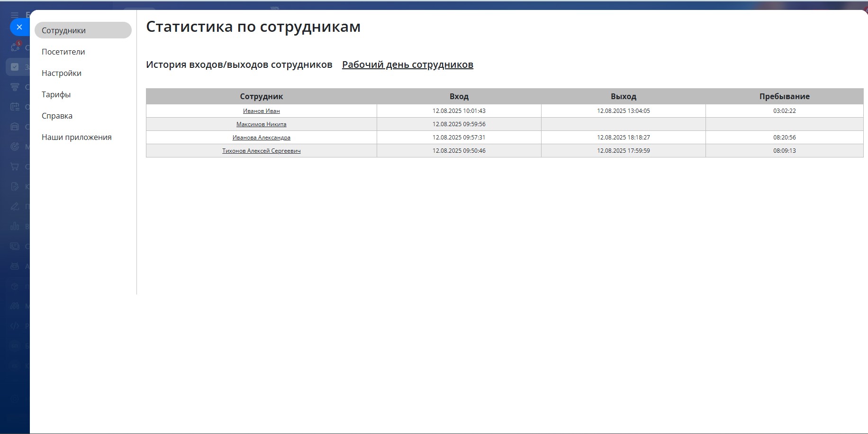Click the Пребывание column header
This screenshot has height=434, width=868.
tap(785, 96)
